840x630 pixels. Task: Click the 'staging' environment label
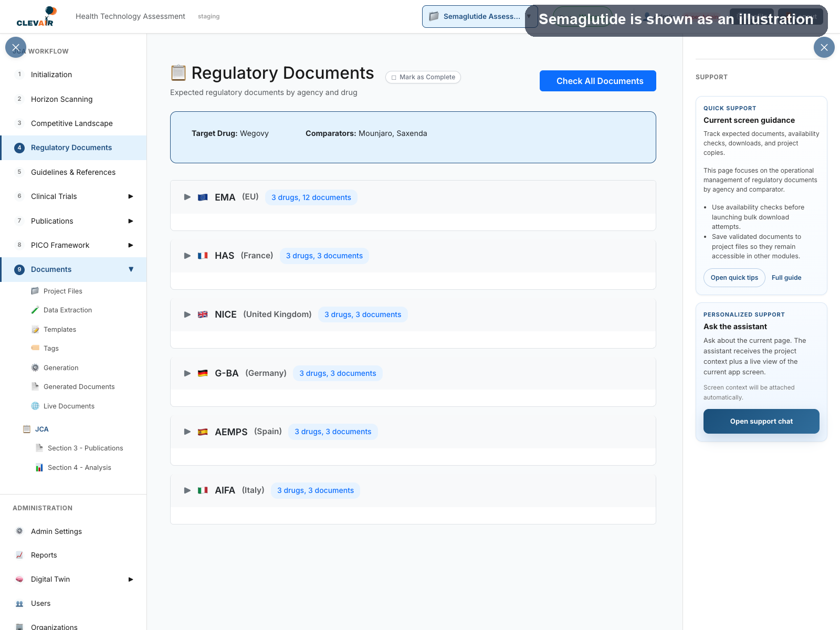click(209, 16)
